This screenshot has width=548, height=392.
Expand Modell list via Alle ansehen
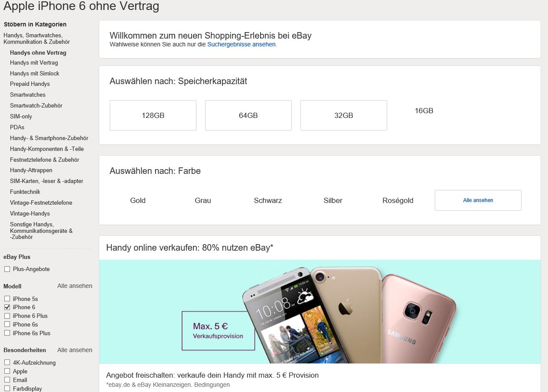(75, 286)
